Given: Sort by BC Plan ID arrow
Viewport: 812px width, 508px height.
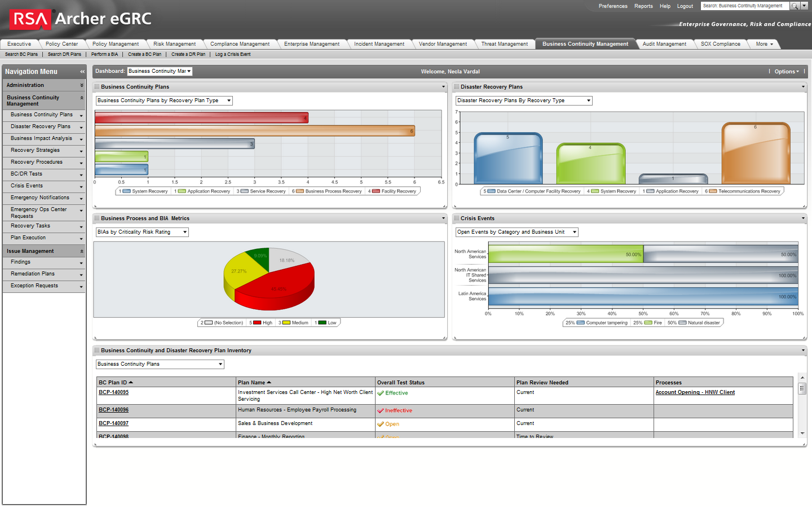Looking at the screenshot, I should (131, 382).
